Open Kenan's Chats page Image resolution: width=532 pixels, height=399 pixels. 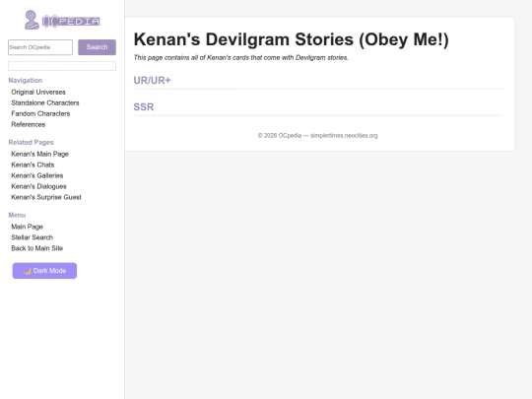point(33,165)
